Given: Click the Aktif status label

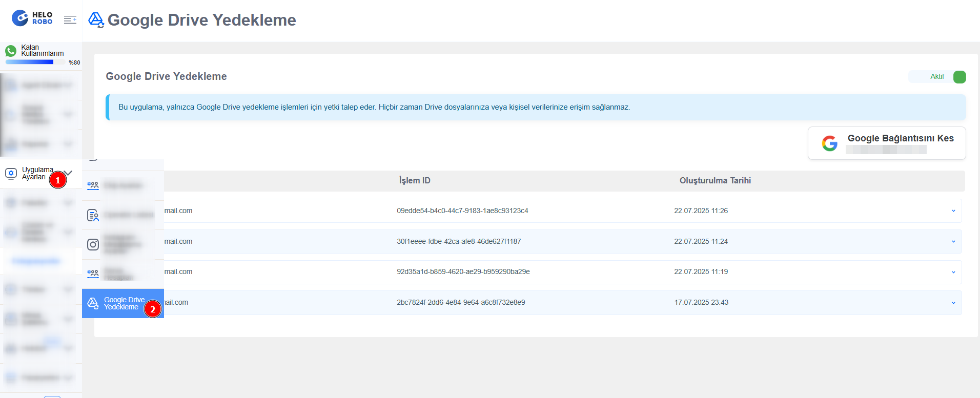Looking at the screenshot, I should point(937,76).
